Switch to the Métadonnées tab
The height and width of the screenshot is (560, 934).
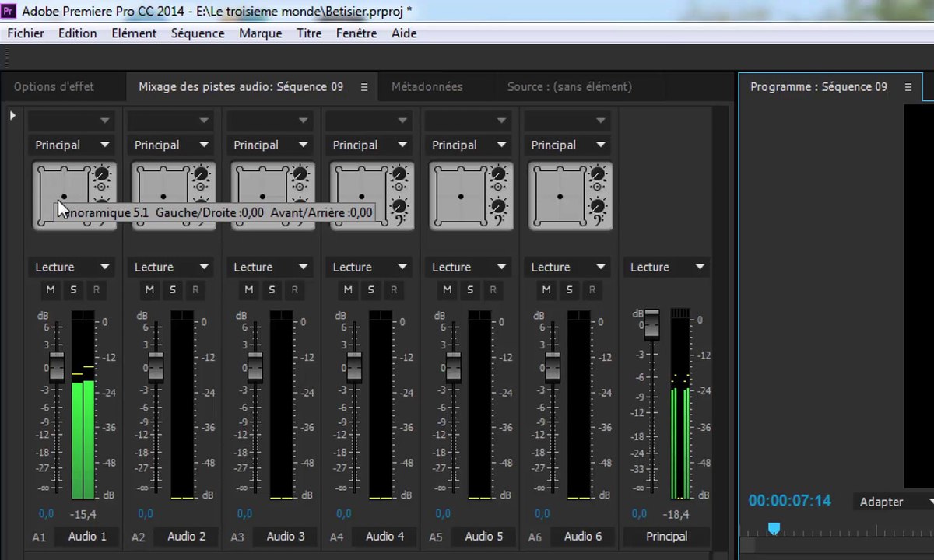pyautogui.click(x=427, y=87)
